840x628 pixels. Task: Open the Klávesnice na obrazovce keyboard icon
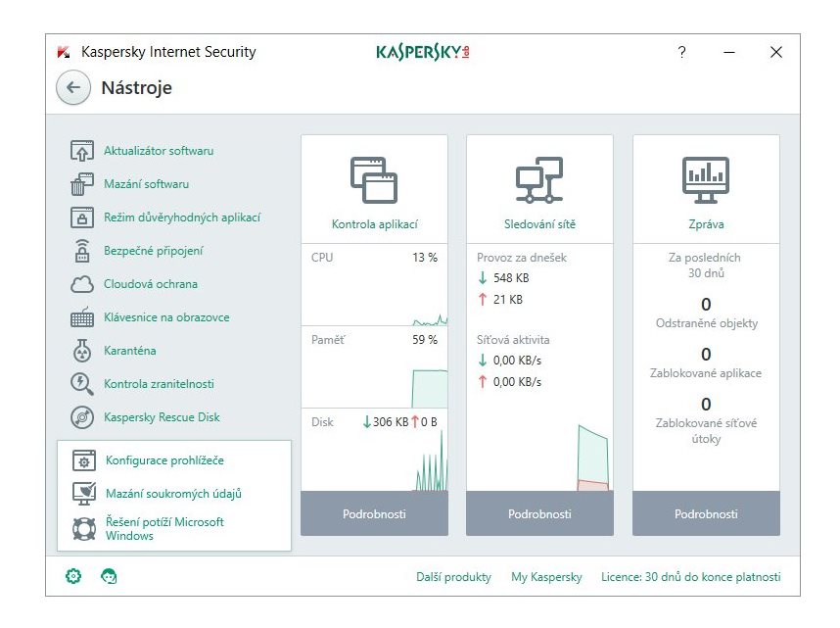coord(82,317)
